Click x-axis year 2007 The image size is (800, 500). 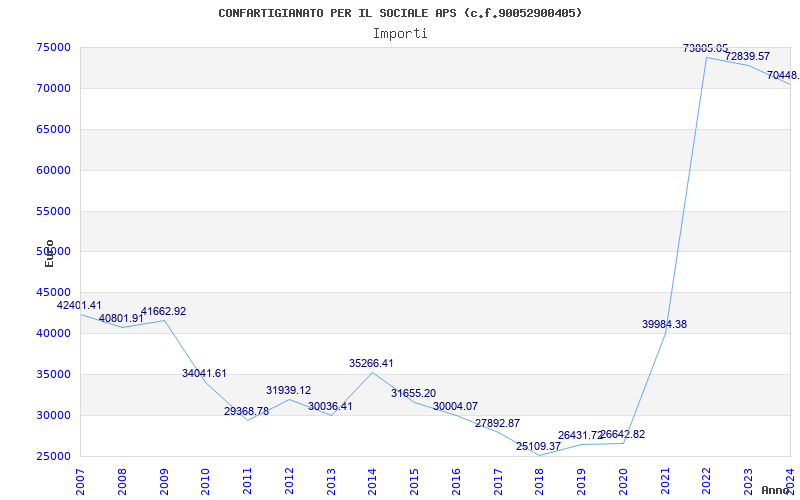pos(80,482)
